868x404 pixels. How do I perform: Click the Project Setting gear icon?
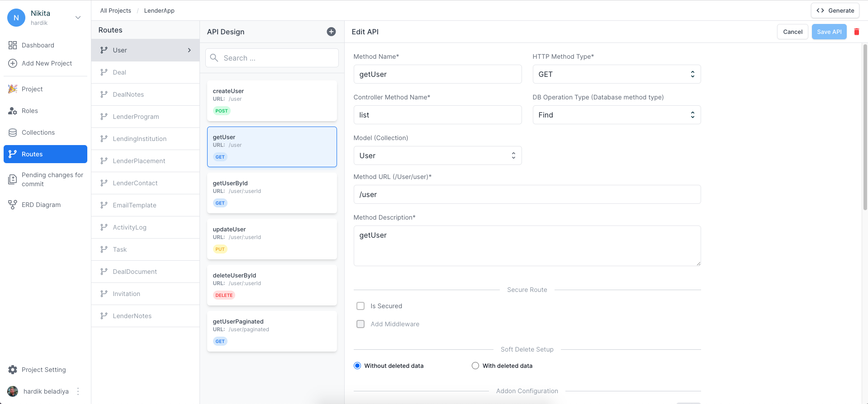13,370
